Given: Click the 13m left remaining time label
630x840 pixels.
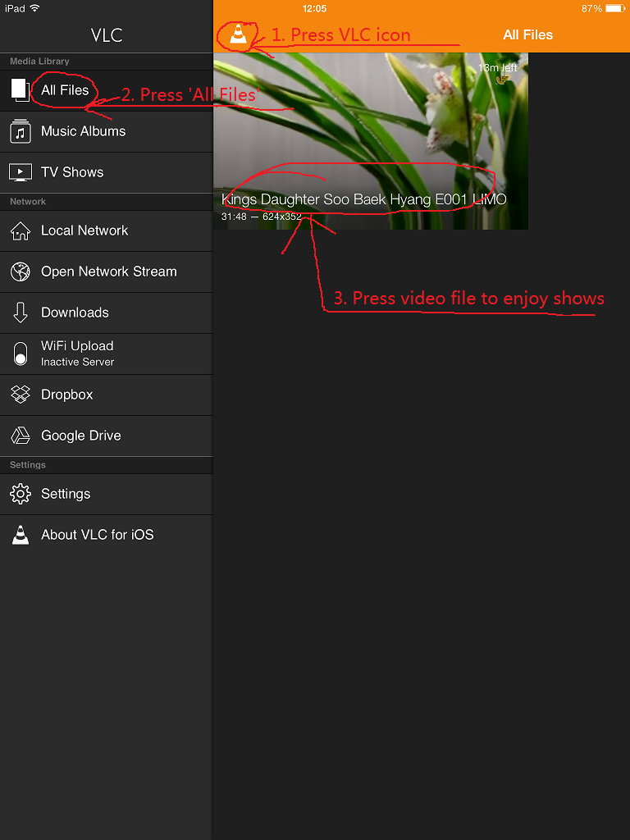Looking at the screenshot, I should [498, 68].
